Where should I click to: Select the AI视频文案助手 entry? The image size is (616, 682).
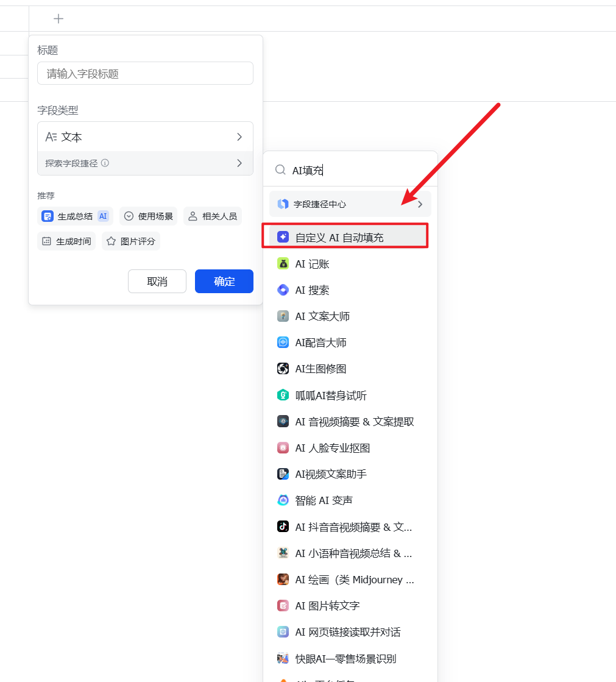(349, 474)
